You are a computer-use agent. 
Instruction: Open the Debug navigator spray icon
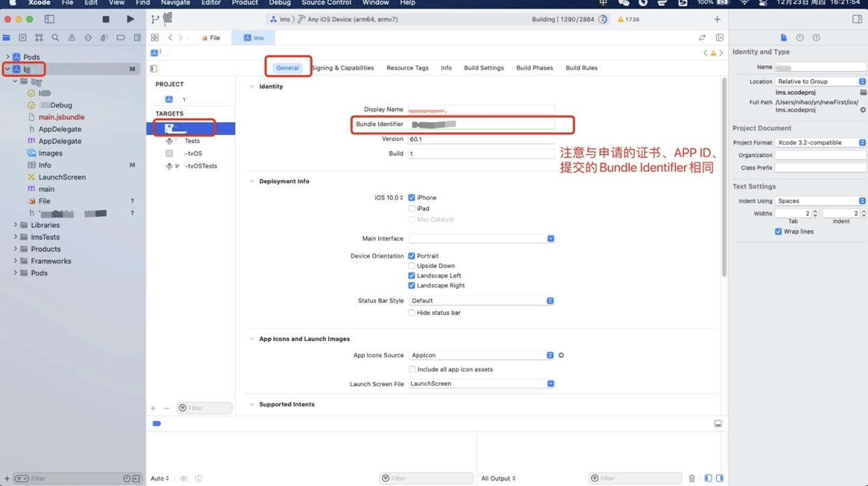(104, 38)
